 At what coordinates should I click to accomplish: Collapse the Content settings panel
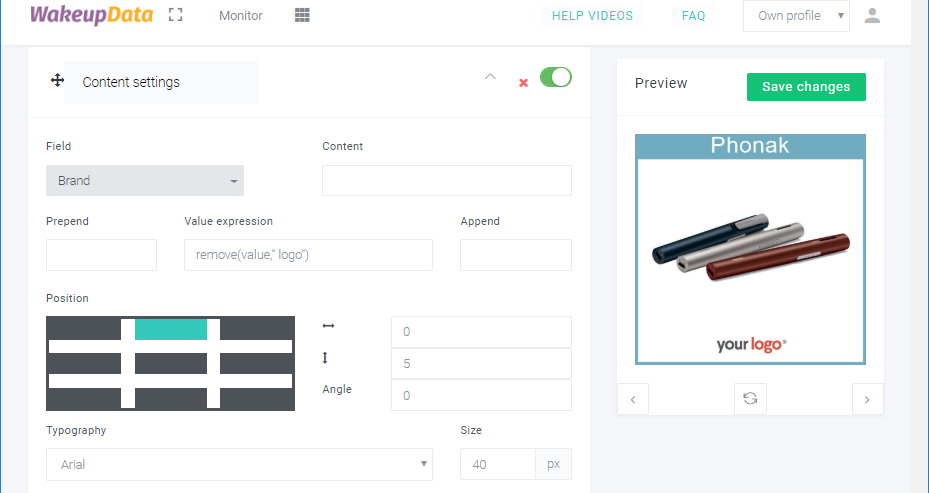(x=490, y=76)
